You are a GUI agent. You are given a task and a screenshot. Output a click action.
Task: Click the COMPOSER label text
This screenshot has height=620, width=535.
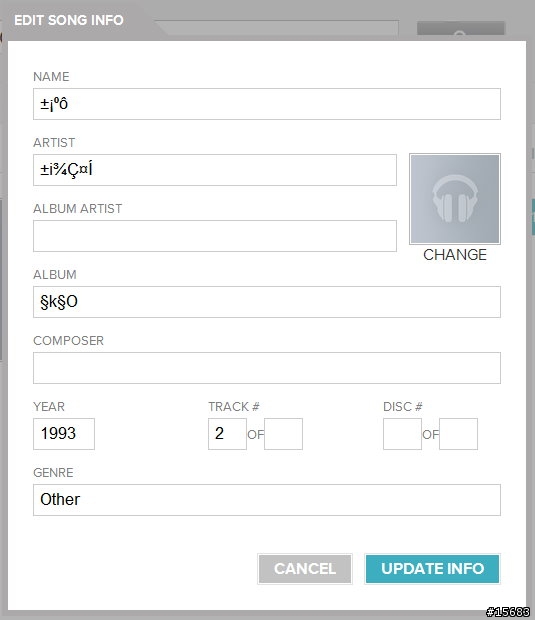pyautogui.click(x=68, y=341)
